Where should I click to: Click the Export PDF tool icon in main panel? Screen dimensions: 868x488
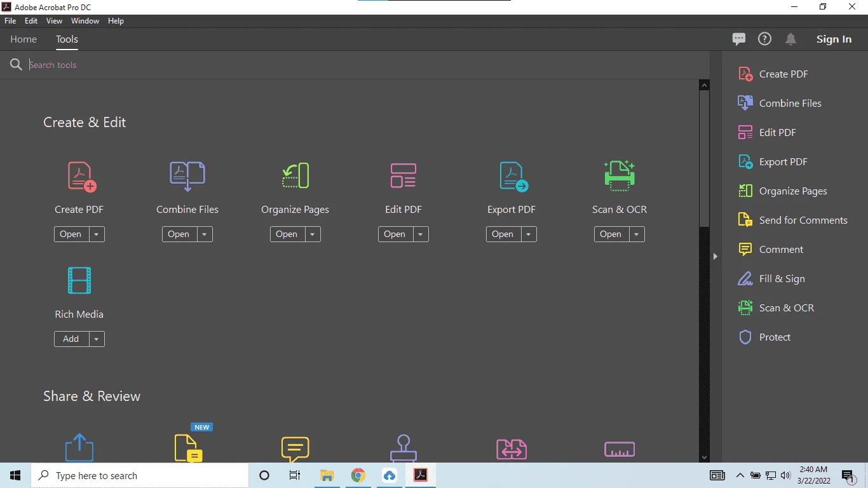(513, 177)
